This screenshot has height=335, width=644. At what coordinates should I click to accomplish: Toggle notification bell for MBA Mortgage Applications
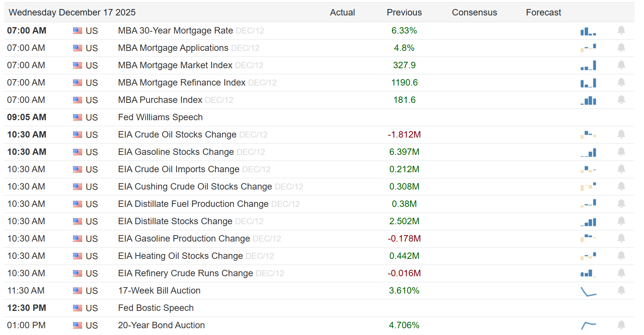(x=621, y=48)
